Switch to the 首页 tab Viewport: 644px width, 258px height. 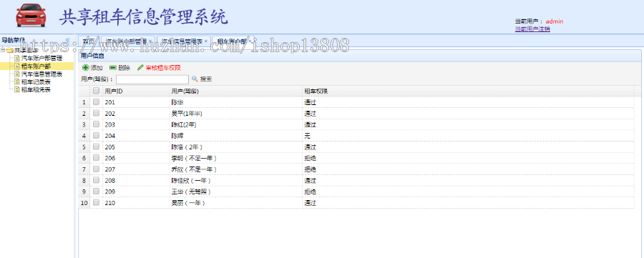(x=88, y=41)
